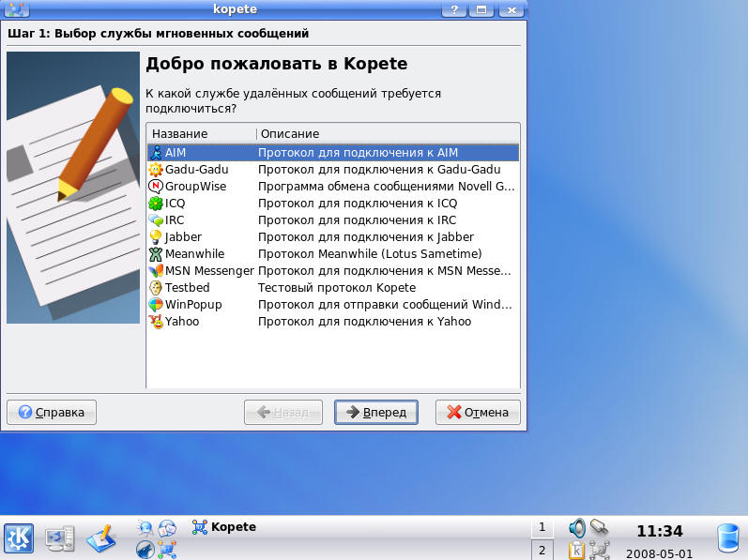This screenshot has width=748, height=560.
Task: Select the Gadu-Gadu service icon
Action: tap(156, 170)
